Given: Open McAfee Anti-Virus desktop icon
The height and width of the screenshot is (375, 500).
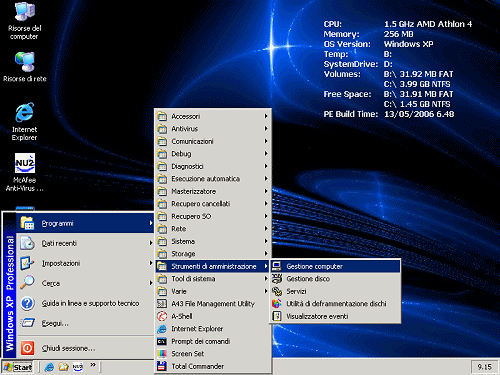Looking at the screenshot, I should [25, 172].
